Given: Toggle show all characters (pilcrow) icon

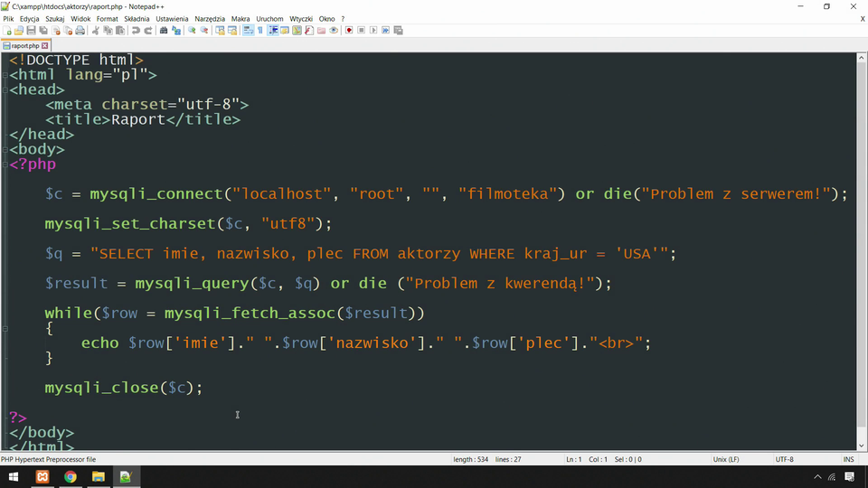Looking at the screenshot, I should point(260,31).
